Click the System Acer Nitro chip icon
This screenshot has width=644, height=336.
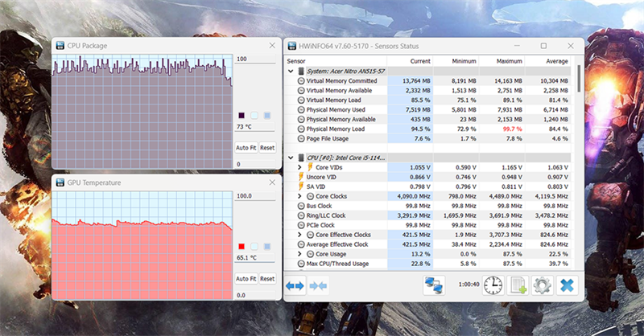(301, 71)
